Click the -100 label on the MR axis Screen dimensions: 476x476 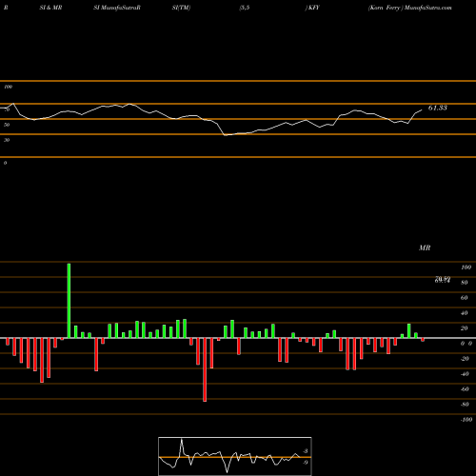tap(466, 420)
